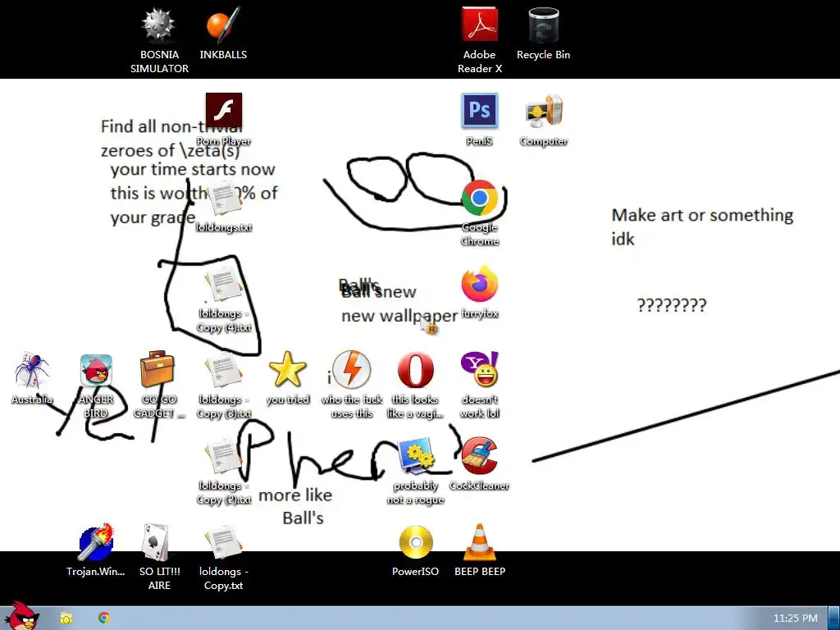This screenshot has height=630, width=840.
Task: Select the Recycle Bin icon
Action: [x=543, y=34]
